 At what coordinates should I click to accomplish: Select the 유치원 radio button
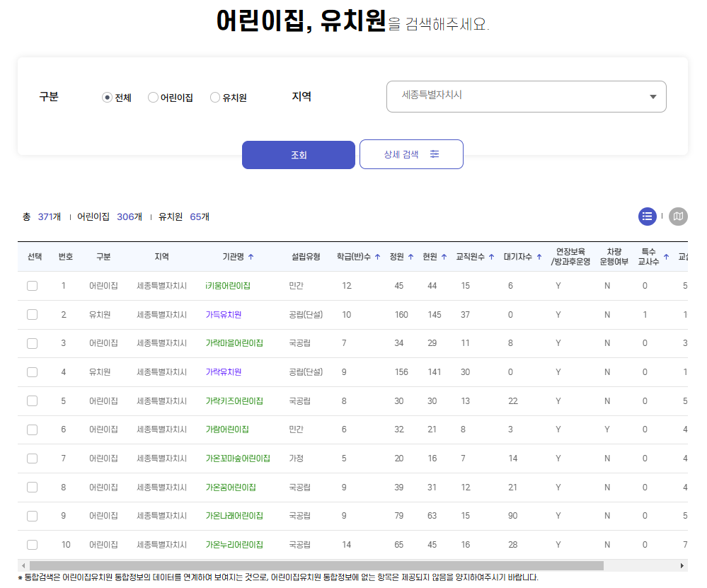click(x=214, y=98)
